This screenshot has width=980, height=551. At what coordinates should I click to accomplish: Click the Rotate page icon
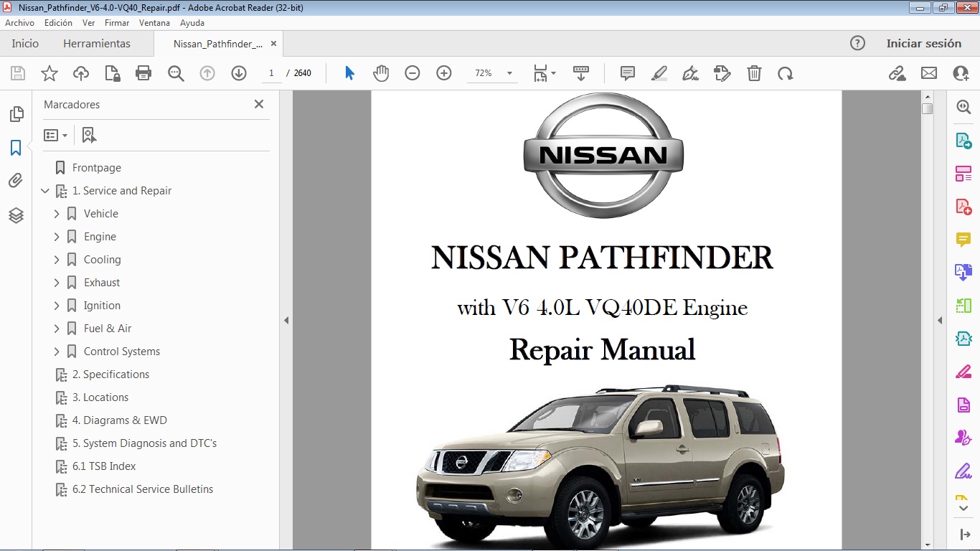pos(786,73)
